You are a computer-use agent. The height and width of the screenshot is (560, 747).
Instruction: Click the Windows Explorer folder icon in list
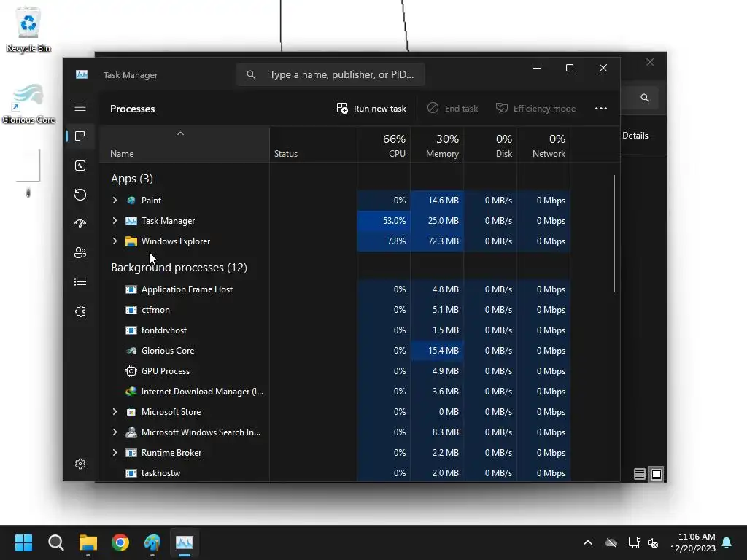(x=131, y=241)
